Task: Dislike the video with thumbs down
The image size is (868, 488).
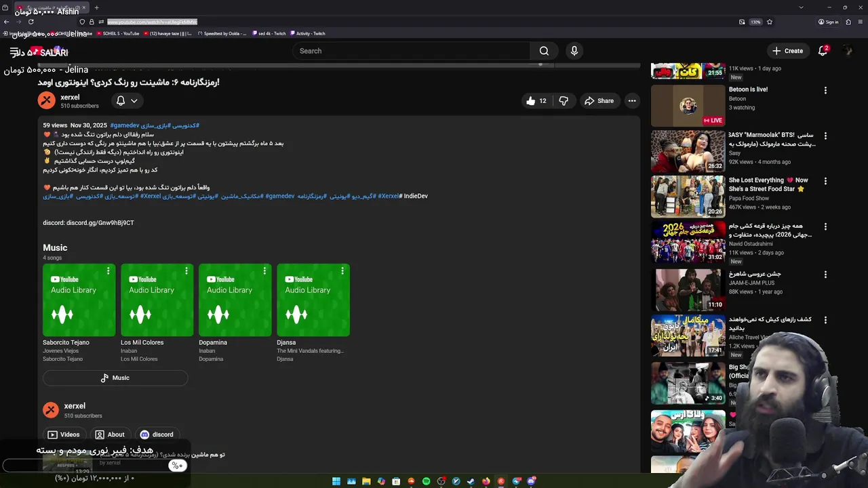Action: 564,101
